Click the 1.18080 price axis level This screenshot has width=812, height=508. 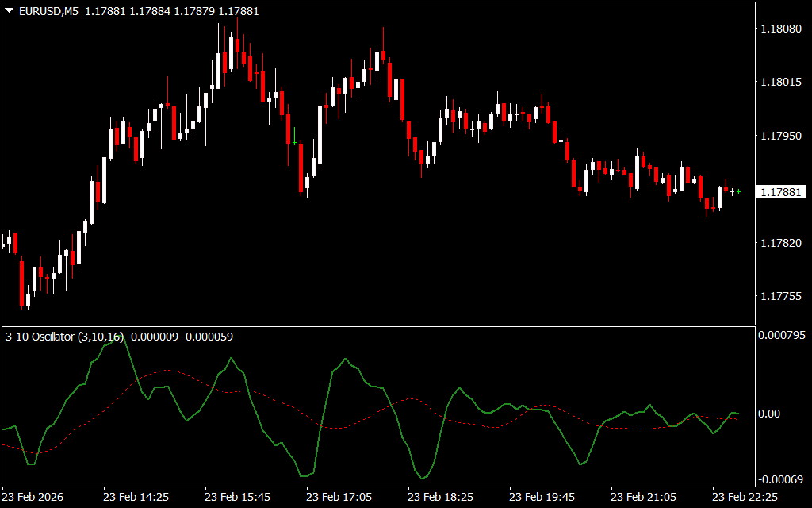click(x=780, y=29)
